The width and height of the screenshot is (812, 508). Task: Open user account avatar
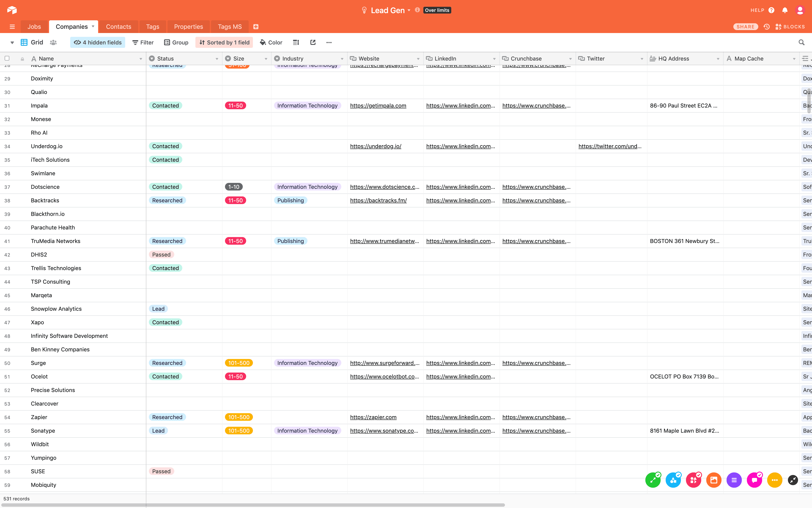(x=800, y=10)
